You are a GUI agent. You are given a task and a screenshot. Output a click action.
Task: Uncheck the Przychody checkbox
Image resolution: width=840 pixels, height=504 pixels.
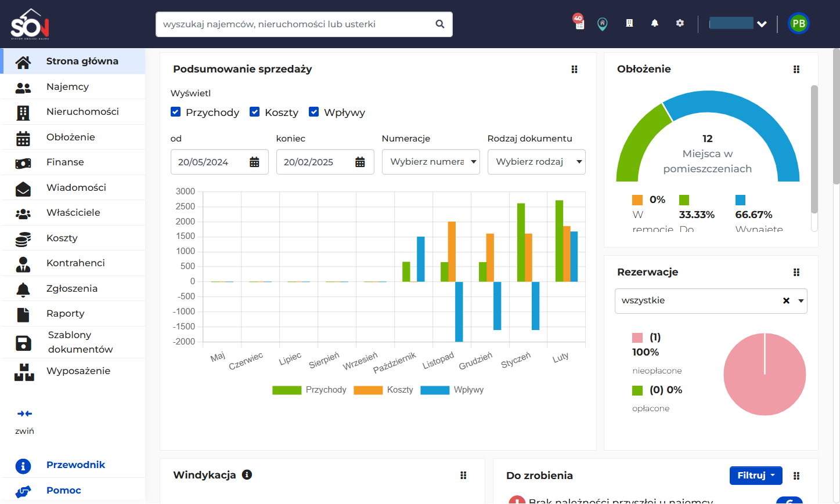pos(176,112)
